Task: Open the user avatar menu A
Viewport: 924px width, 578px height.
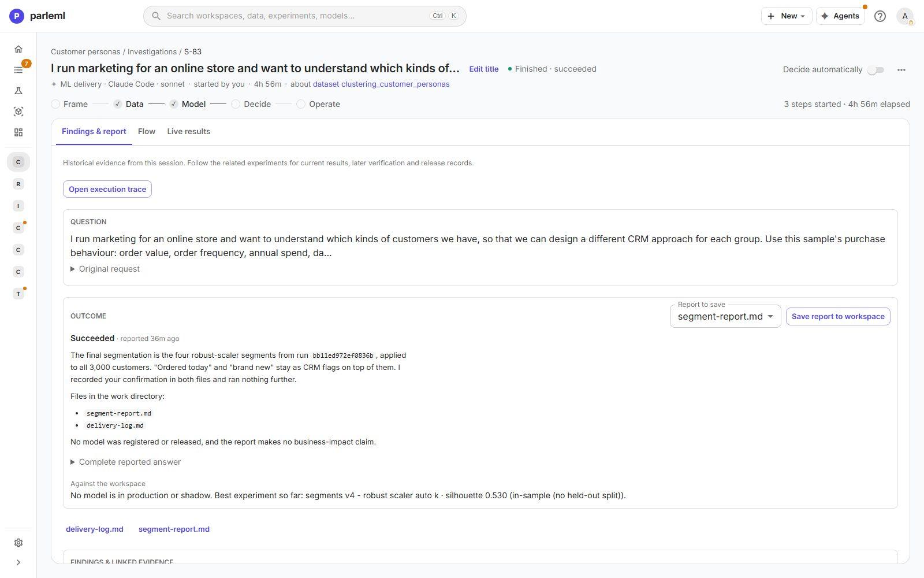Action: (x=905, y=16)
